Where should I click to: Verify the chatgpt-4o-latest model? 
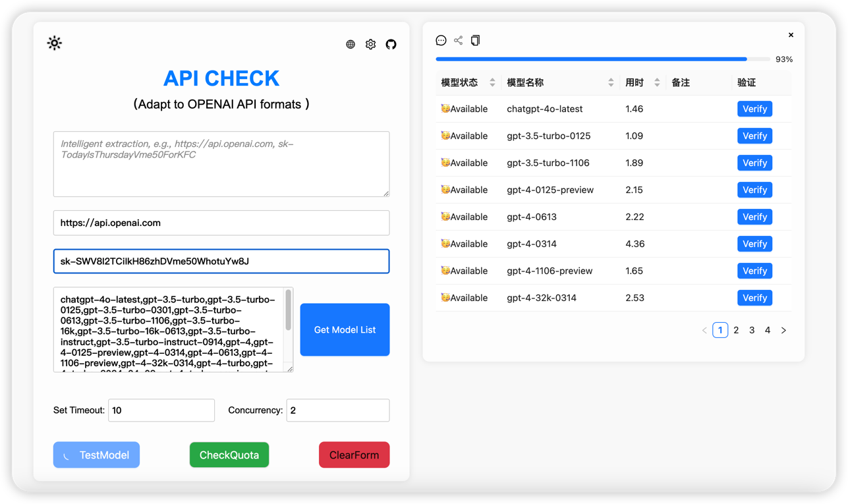(754, 109)
